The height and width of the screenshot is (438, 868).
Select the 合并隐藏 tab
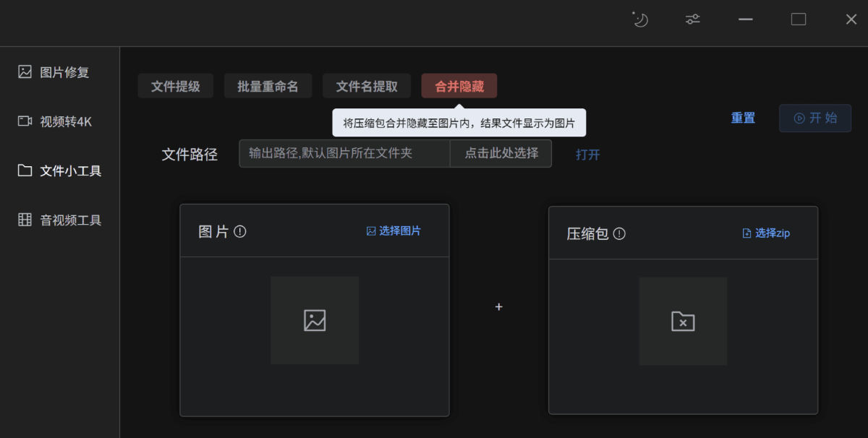[459, 86]
